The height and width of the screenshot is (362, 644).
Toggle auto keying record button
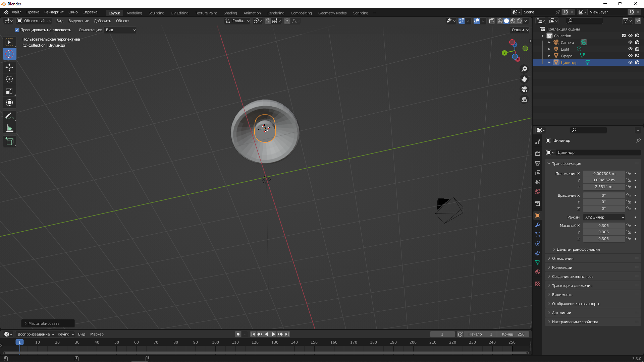[238, 334]
